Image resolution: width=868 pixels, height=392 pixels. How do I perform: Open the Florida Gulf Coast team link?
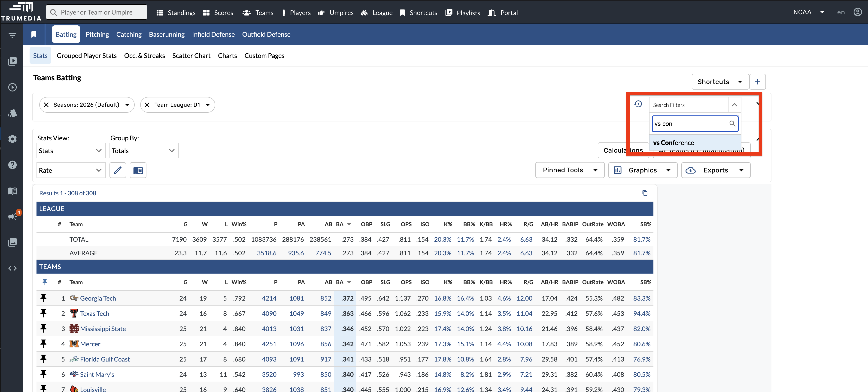coord(105,359)
